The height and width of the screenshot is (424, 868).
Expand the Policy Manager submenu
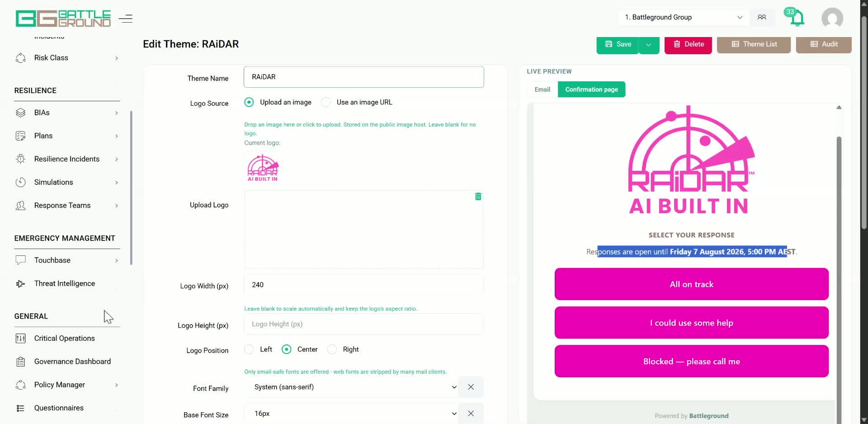tap(117, 385)
